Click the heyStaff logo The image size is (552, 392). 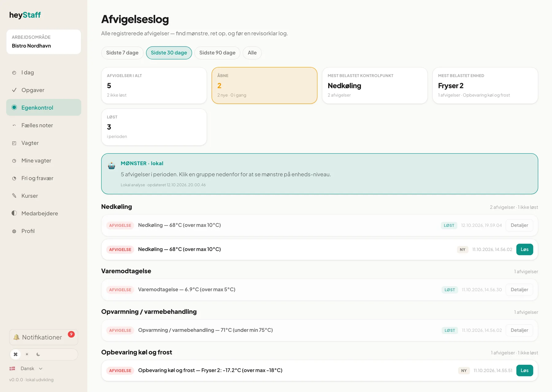[25, 15]
